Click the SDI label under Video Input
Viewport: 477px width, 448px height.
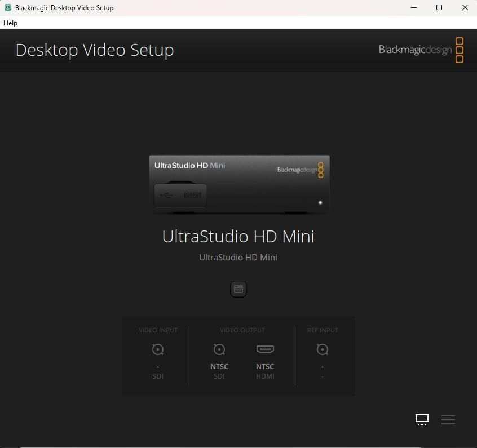pos(158,376)
